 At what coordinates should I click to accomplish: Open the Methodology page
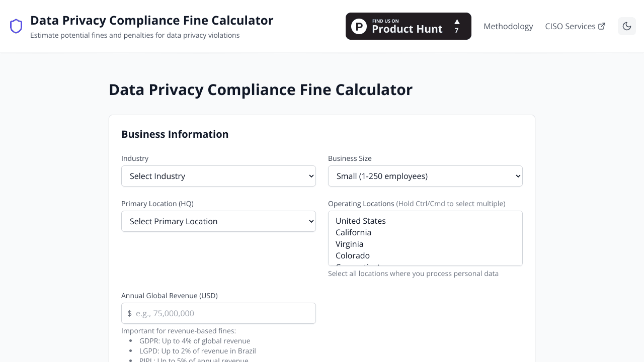tap(508, 26)
